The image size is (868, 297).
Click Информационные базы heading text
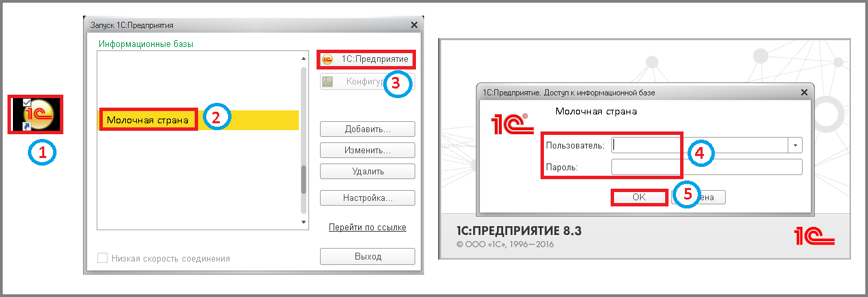[x=146, y=44]
